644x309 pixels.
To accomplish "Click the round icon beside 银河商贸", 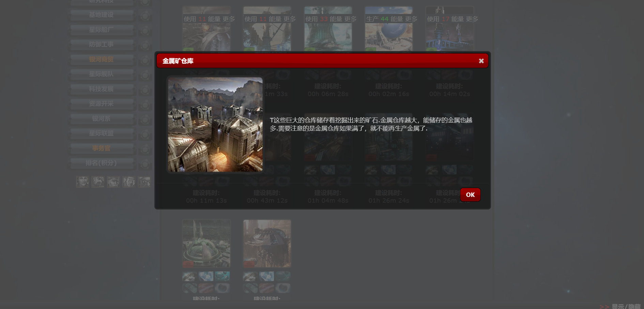I will point(145,61).
